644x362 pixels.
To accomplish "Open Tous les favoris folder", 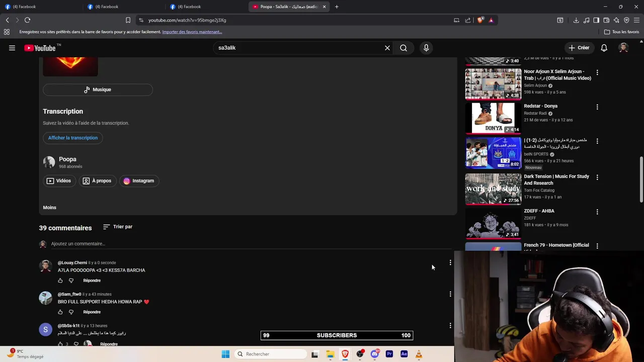I will point(622,32).
